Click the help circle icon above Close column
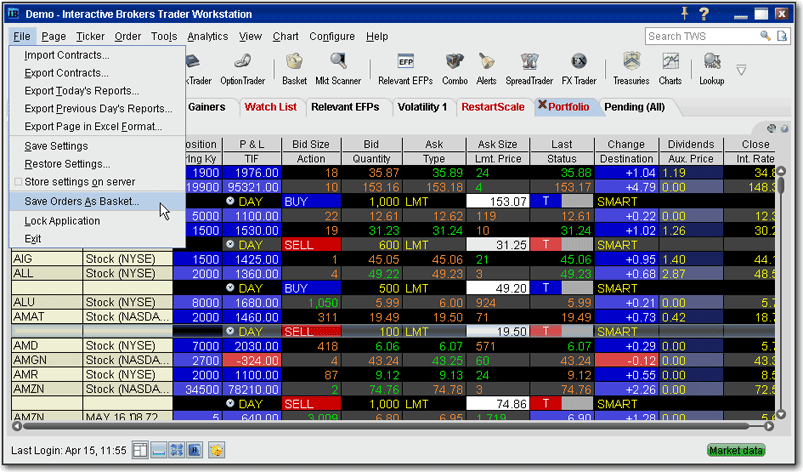Image resolution: width=803 pixels, height=472 pixels. pyautogui.click(x=784, y=128)
